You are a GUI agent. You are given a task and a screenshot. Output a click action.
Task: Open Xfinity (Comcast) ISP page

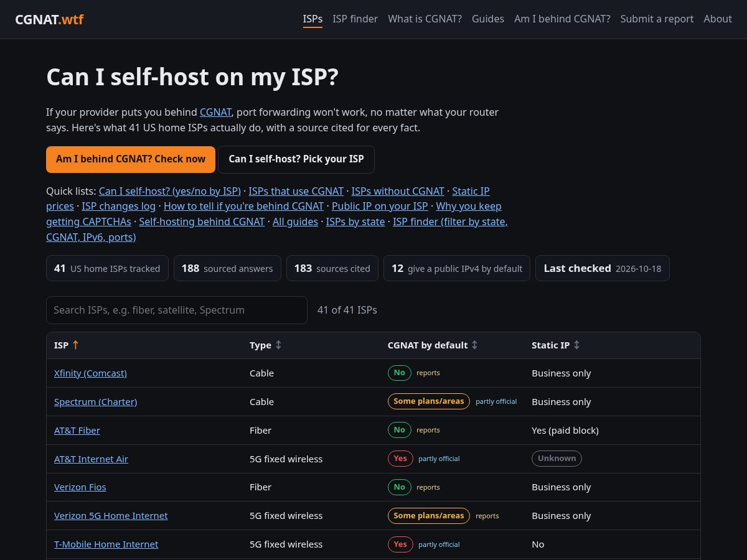tap(90, 373)
